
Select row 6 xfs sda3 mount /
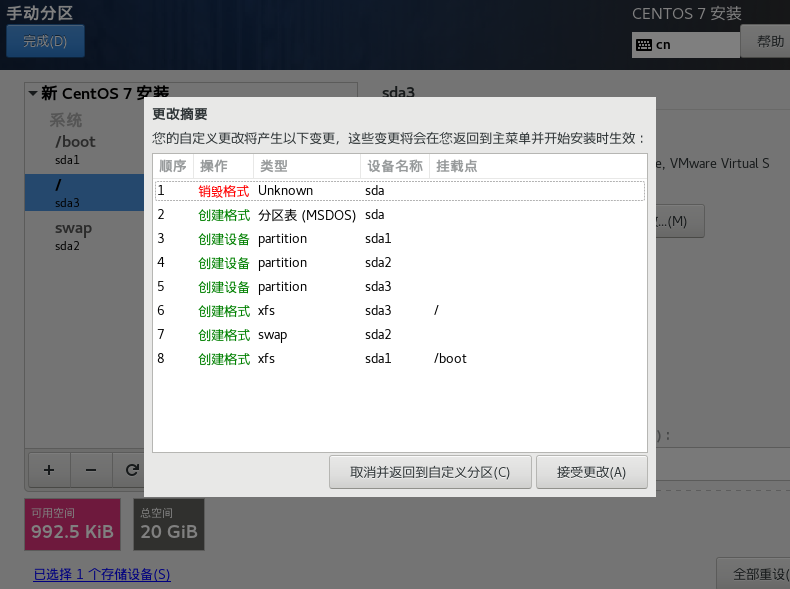pyautogui.click(x=400, y=311)
